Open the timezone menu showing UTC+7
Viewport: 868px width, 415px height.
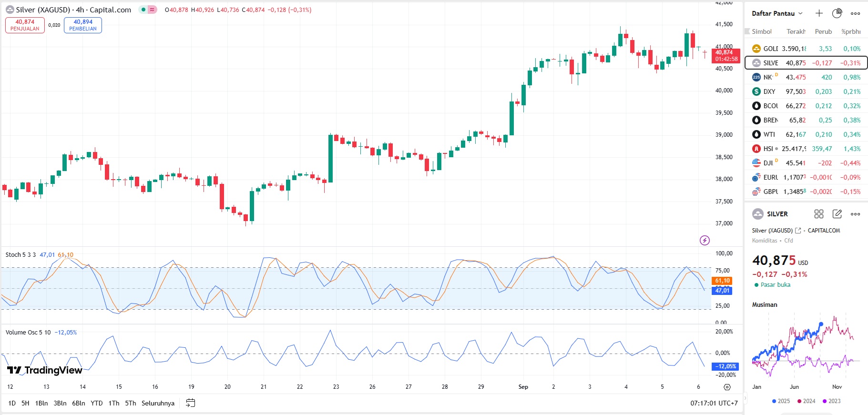point(714,403)
